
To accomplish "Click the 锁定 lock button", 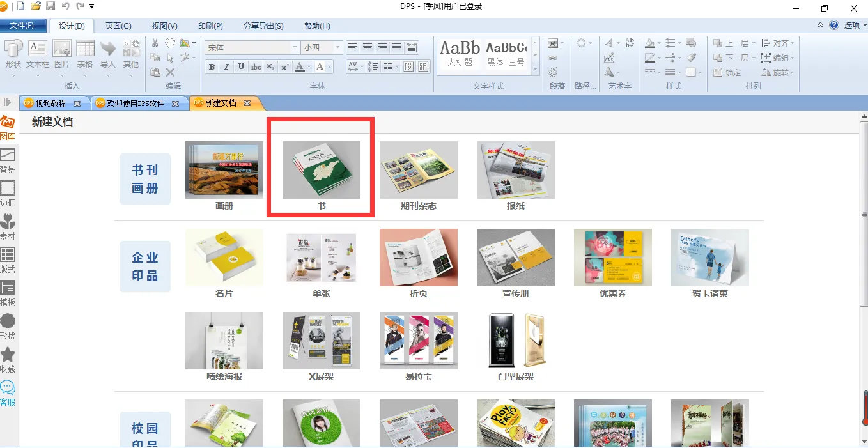I will (727, 72).
